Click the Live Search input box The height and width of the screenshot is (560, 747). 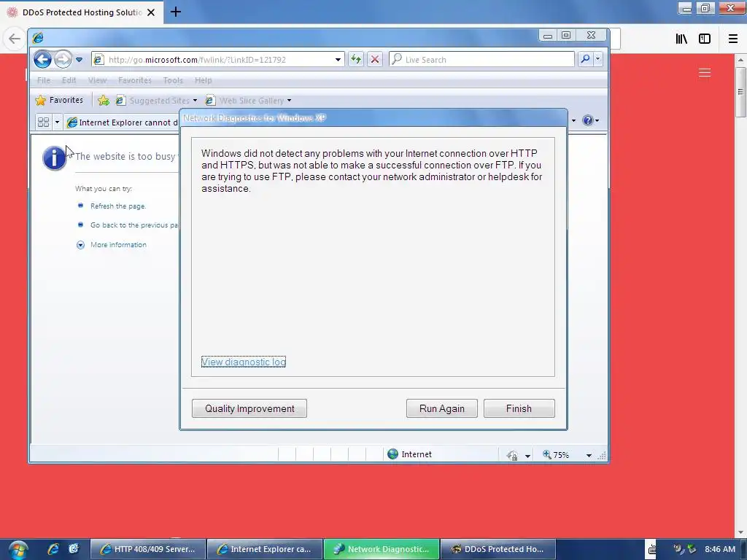coord(481,60)
